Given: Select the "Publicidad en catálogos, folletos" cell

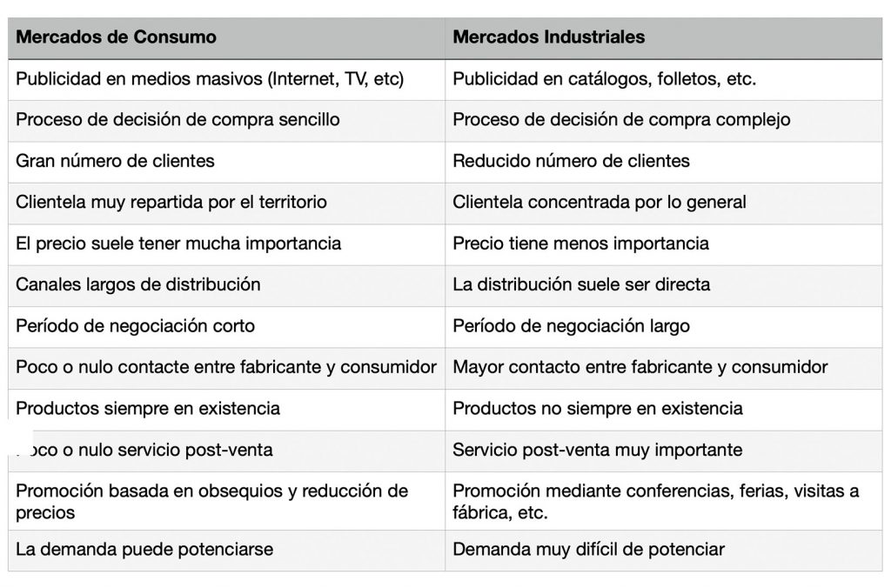Looking at the screenshot, I should point(604,79).
